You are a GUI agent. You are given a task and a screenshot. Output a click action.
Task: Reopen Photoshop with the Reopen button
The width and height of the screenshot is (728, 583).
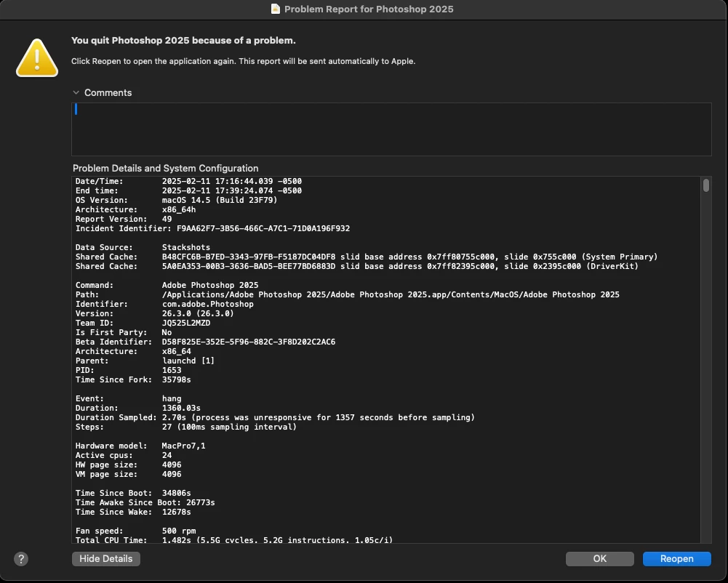[676, 559]
